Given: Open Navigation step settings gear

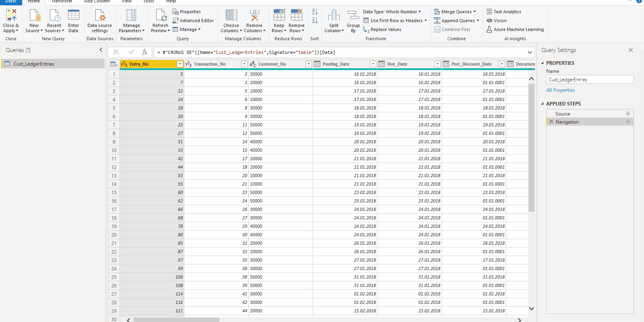Looking at the screenshot, I should (x=628, y=122).
